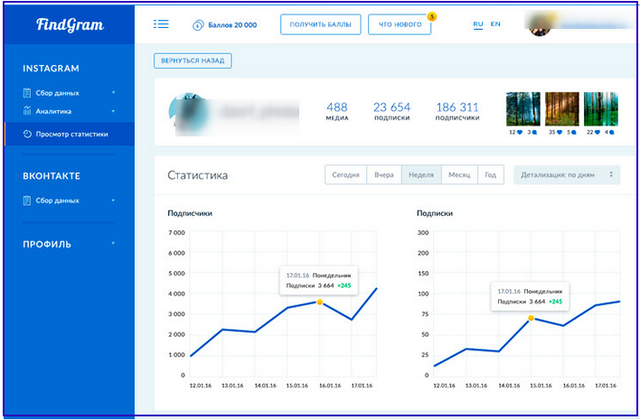Click highlighted yellow point on Подписчики chart

[x=319, y=301]
